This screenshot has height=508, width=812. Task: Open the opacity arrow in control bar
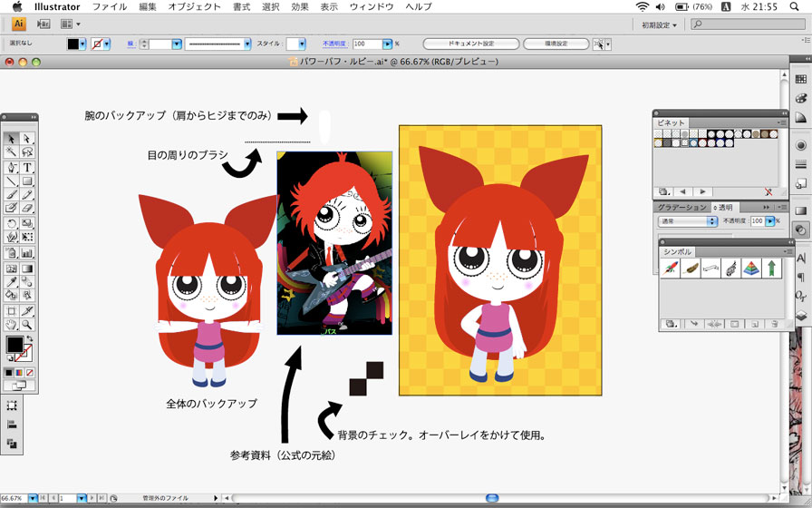[387, 44]
